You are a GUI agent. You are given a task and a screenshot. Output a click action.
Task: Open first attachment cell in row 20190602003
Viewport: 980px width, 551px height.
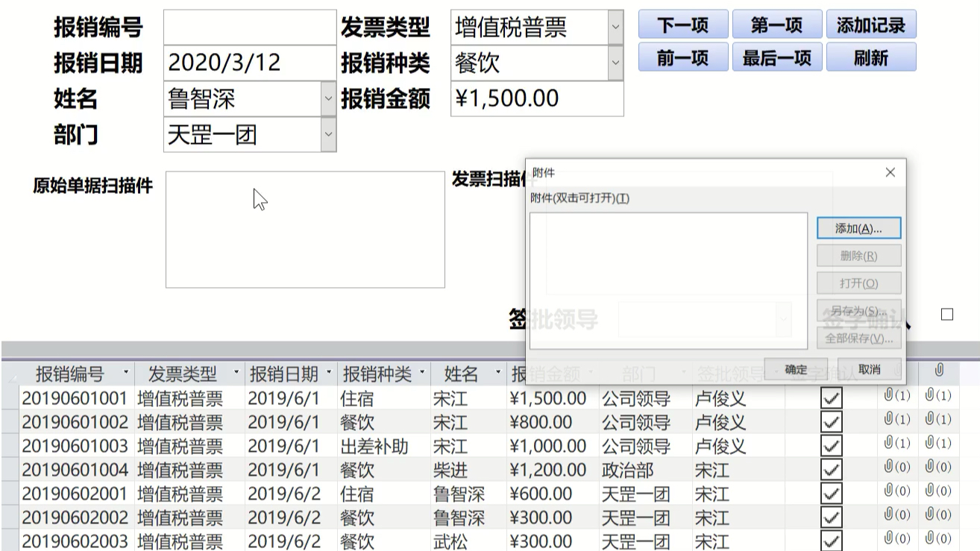(897, 539)
